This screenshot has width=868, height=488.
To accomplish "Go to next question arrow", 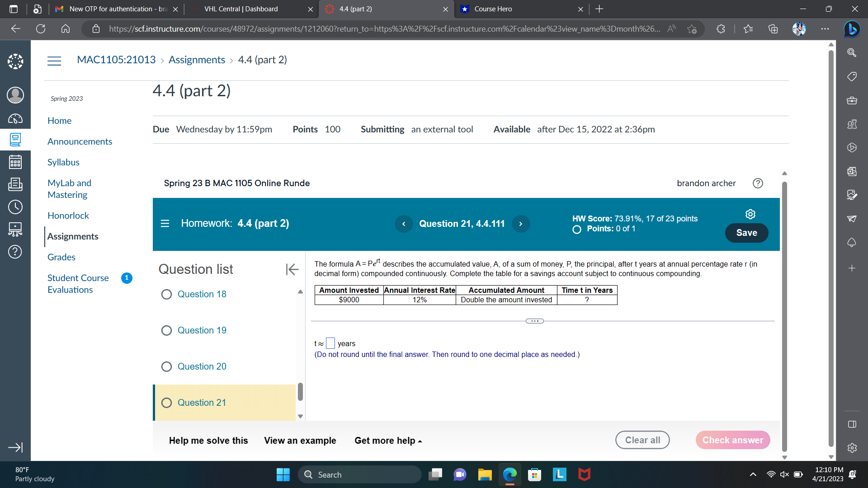I will (521, 224).
